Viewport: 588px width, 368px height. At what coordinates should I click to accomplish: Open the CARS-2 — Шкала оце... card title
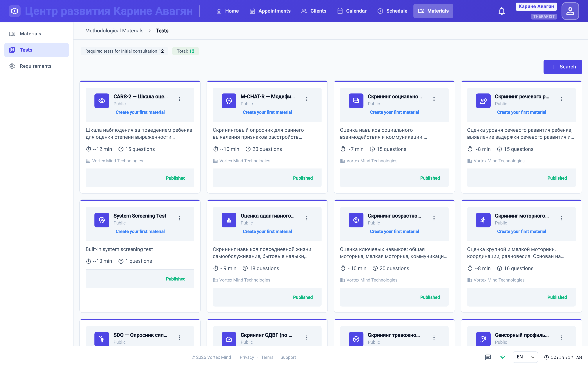pyautogui.click(x=141, y=97)
